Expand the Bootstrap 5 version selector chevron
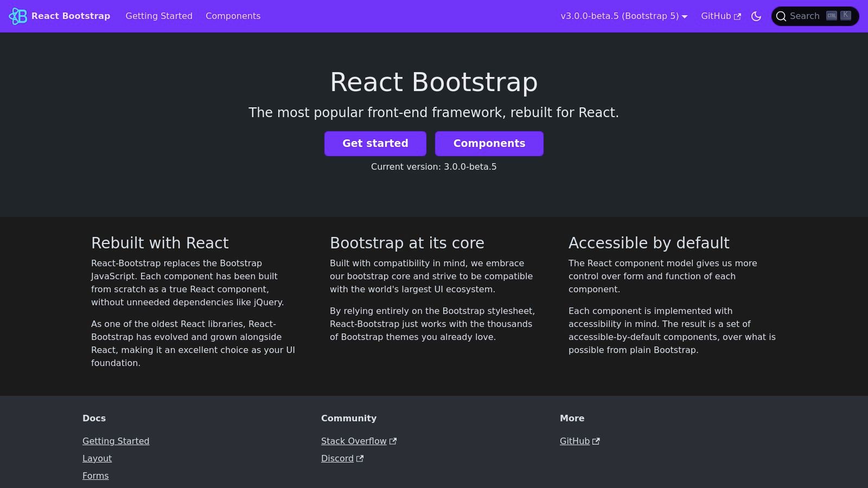Image resolution: width=868 pixels, height=488 pixels. point(685,17)
